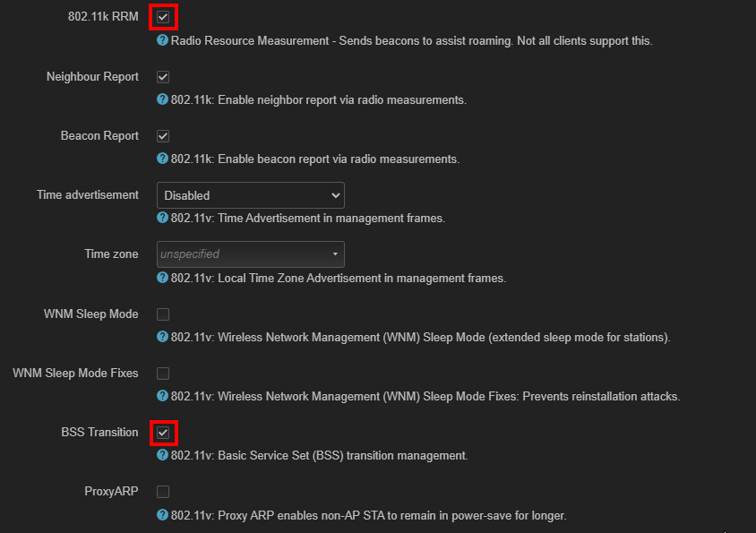Enable the ProxyARP checkbox
The height and width of the screenshot is (533, 756).
click(x=163, y=492)
